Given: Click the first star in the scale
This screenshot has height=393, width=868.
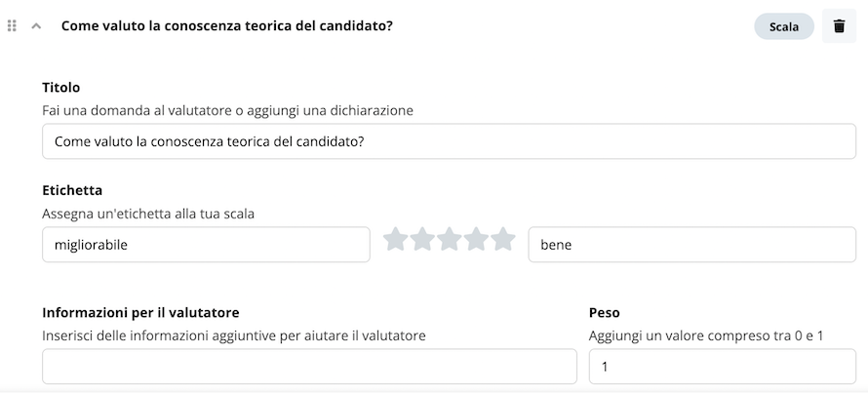Looking at the screenshot, I should pos(395,239).
